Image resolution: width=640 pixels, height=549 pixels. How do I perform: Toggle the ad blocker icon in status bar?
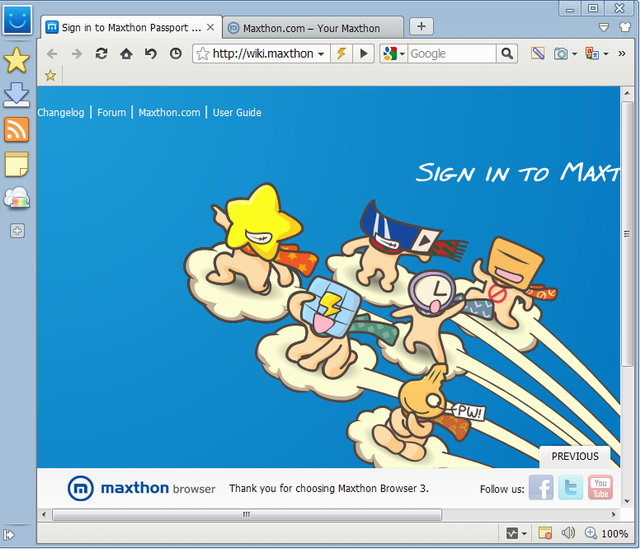pos(545,533)
